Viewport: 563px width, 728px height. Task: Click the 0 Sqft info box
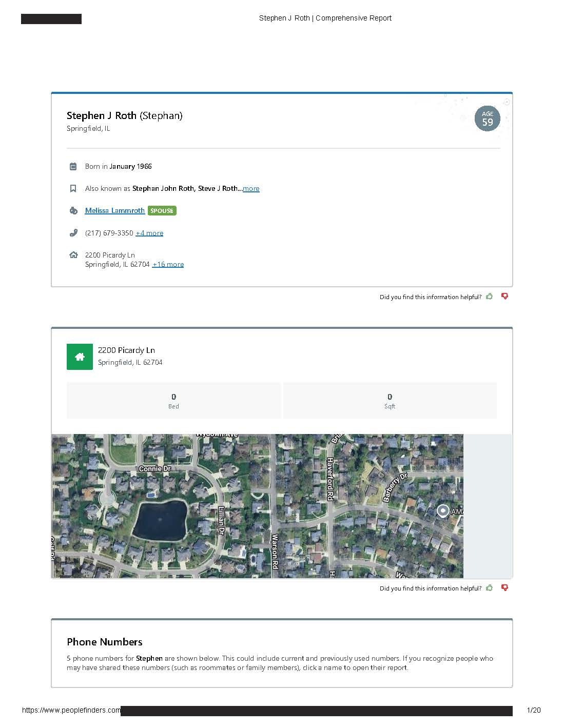click(390, 401)
